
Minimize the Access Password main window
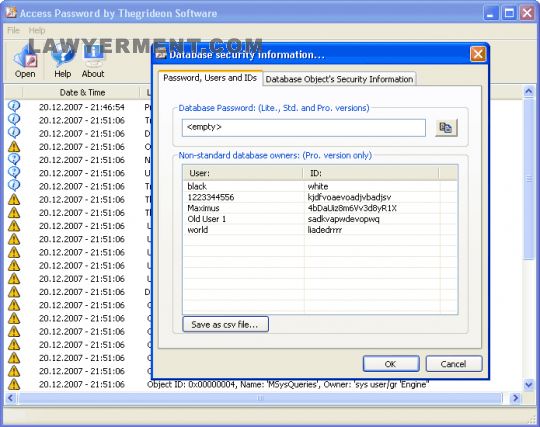tap(490, 13)
